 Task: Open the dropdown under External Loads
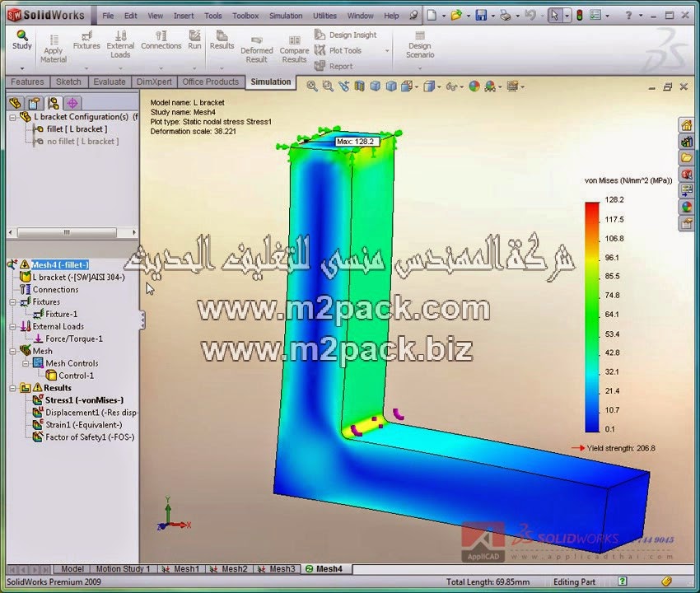pyautogui.click(x=120, y=68)
